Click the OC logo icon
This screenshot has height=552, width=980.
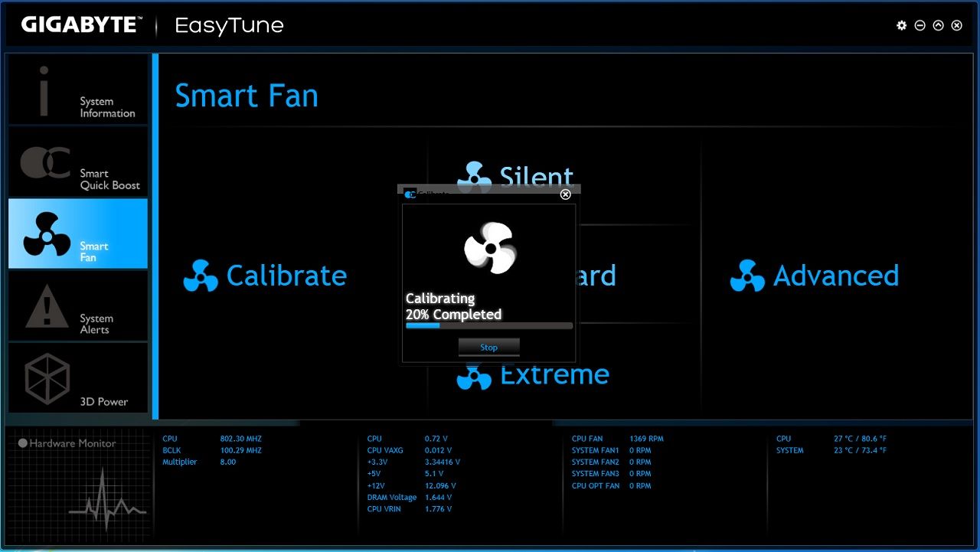click(45, 162)
